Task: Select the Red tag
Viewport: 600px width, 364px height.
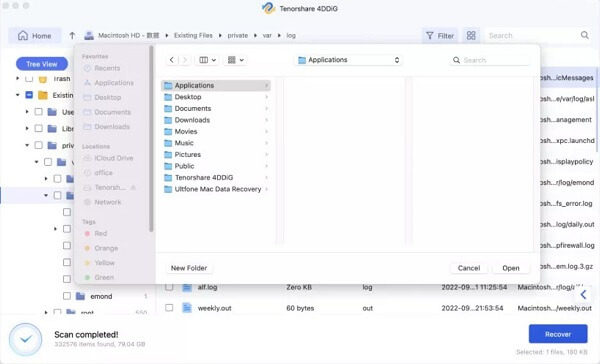Action: pos(96,233)
